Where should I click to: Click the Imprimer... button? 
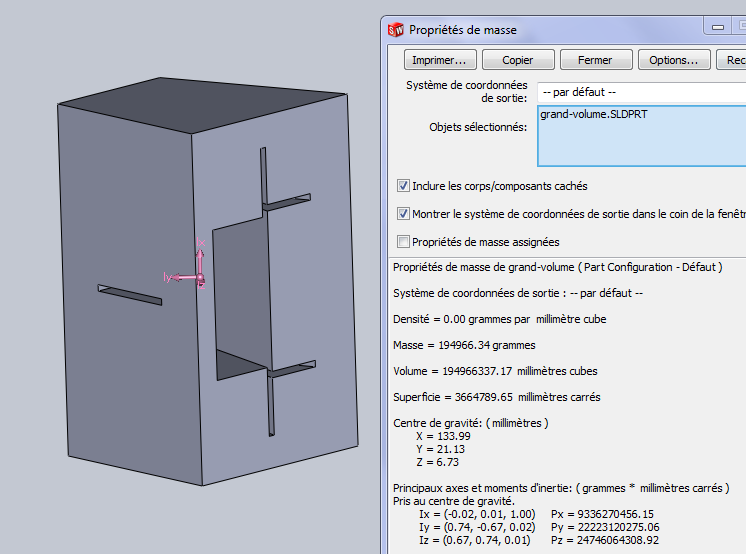(440, 60)
